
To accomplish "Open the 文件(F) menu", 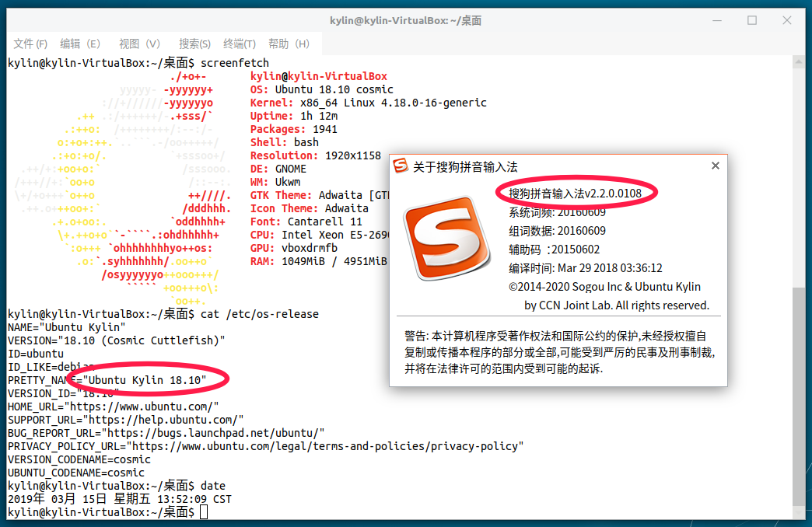I will (30, 44).
